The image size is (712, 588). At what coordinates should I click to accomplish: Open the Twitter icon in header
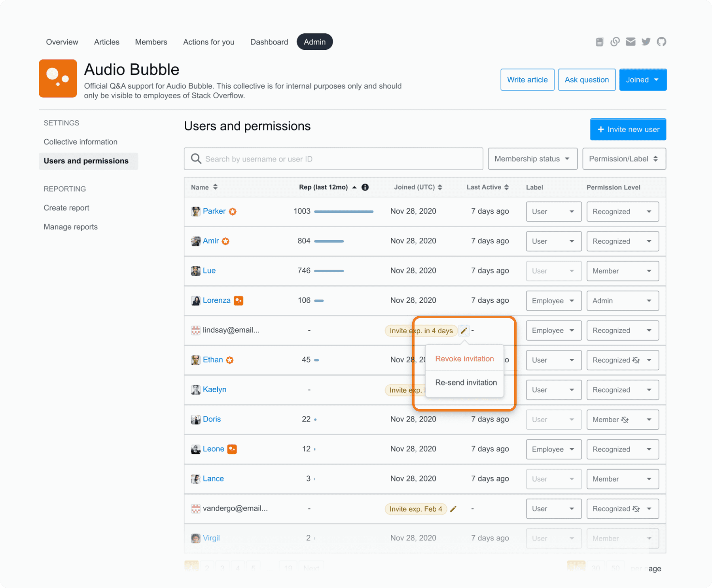coord(646,42)
